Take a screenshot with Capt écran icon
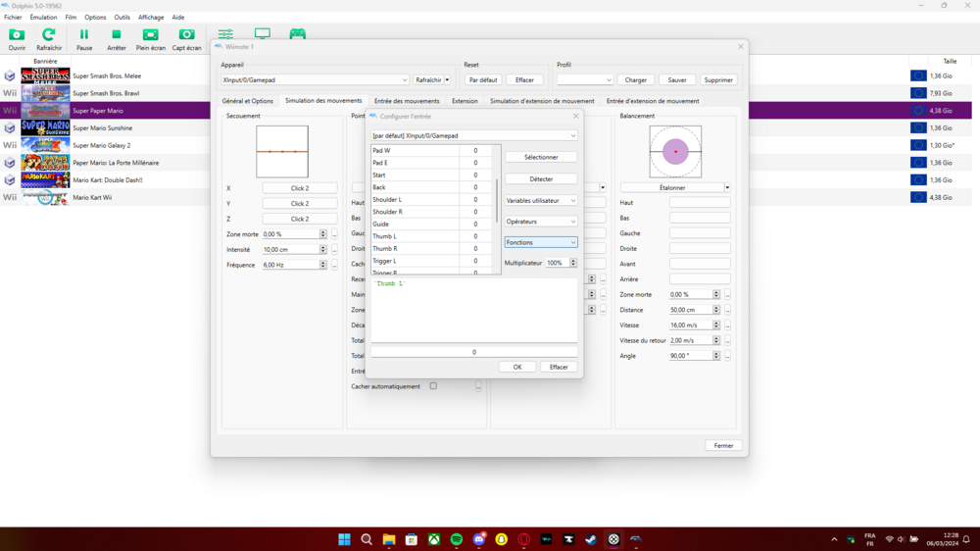The width and height of the screenshot is (980, 551). pos(186,35)
